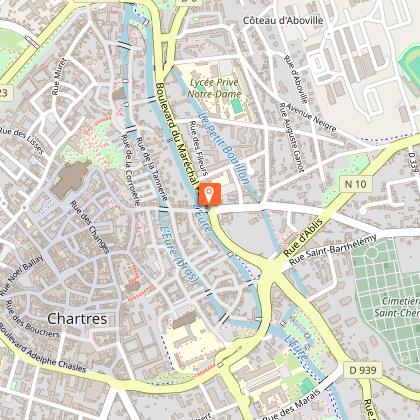This screenshot has height=420, width=420.
Task: Click the Rue des Lisses label
Action: click(x=22, y=140)
